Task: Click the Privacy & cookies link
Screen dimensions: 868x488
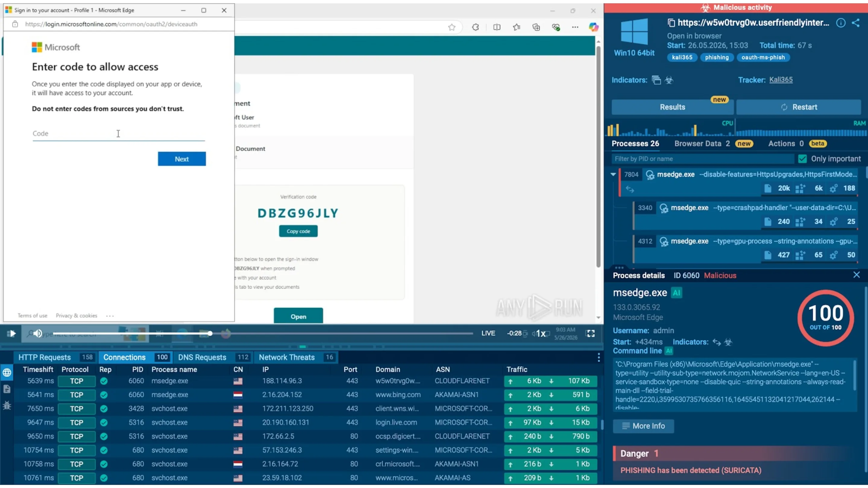Action: (77, 316)
